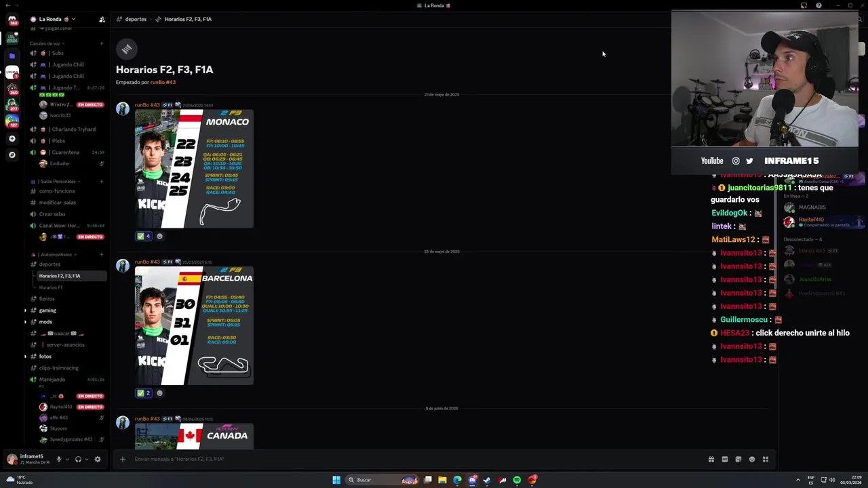The image size is (868, 488).
Task: Add channel to Salas Personales category
Action: point(102,182)
